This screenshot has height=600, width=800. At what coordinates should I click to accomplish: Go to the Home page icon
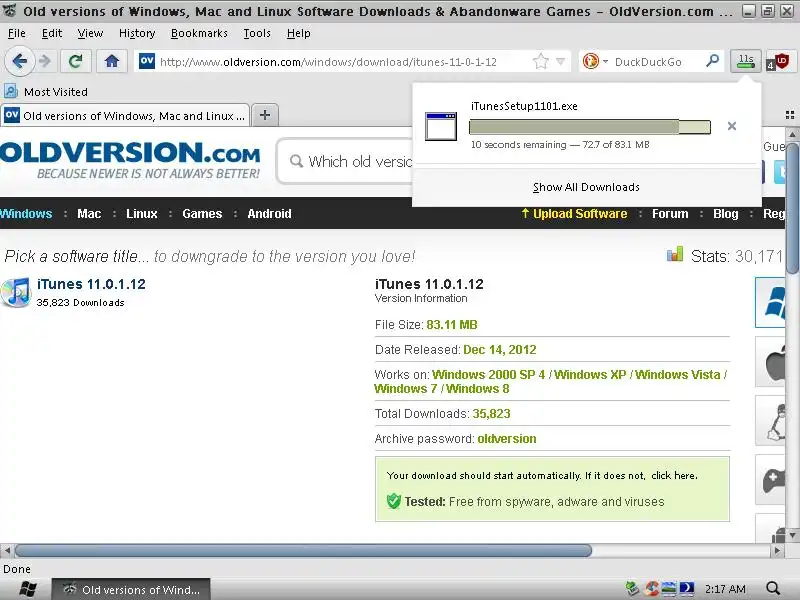(x=112, y=62)
